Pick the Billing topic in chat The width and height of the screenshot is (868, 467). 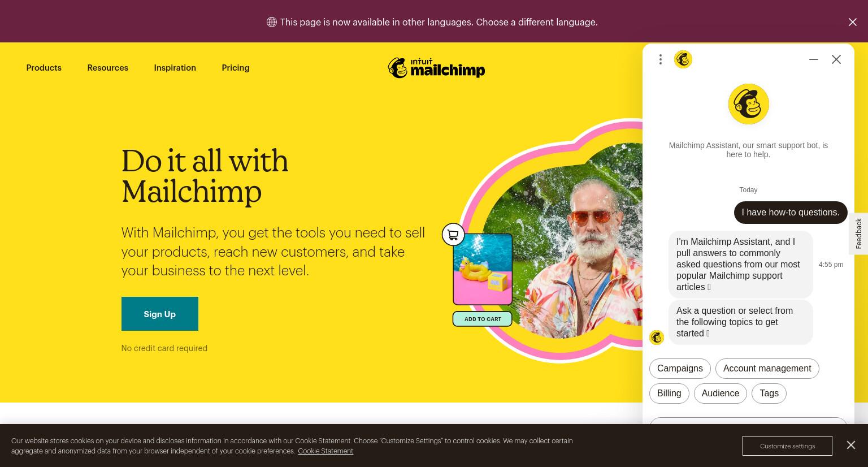click(x=669, y=394)
